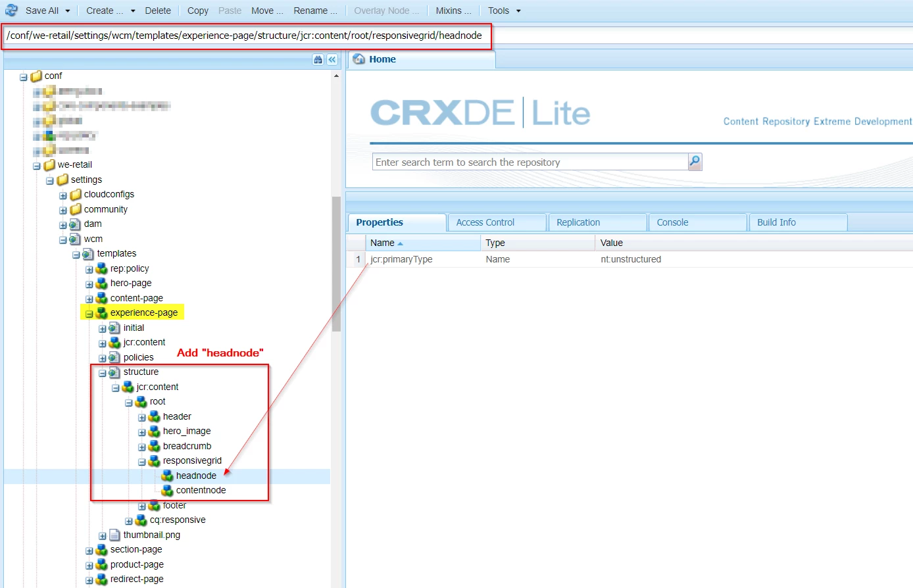Collapse the settings folder node
This screenshot has width=913, height=588.
pyautogui.click(x=50, y=180)
